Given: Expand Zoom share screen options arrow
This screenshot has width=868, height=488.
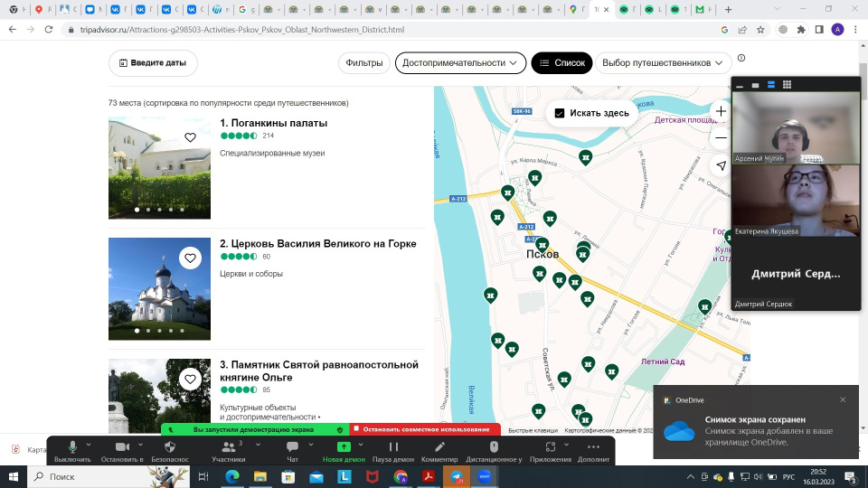Looking at the screenshot, I should 361,445.
